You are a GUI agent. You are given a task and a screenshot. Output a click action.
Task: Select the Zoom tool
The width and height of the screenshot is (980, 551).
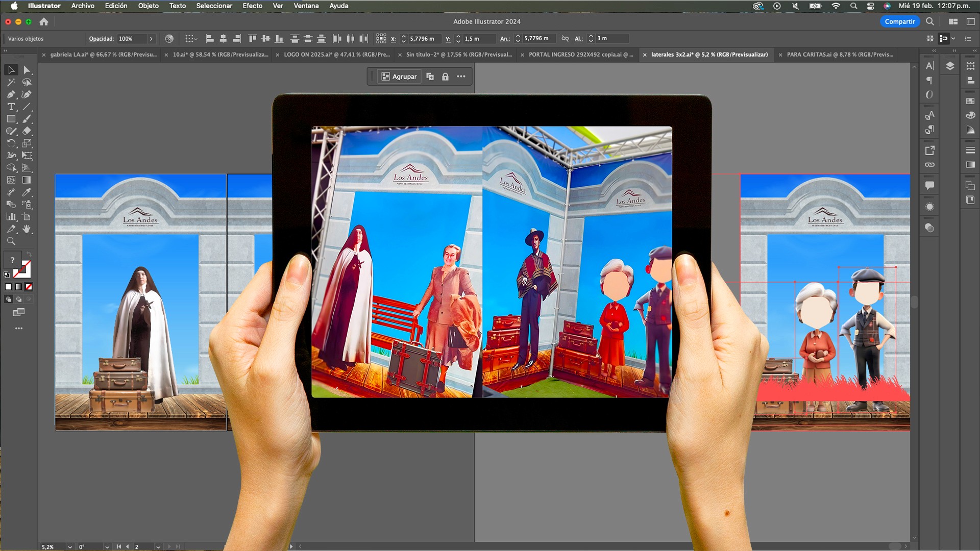11,241
